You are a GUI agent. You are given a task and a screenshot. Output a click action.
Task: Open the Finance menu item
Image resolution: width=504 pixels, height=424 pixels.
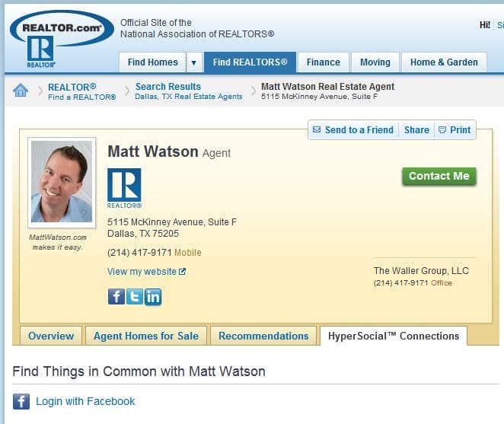click(x=324, y=62)
